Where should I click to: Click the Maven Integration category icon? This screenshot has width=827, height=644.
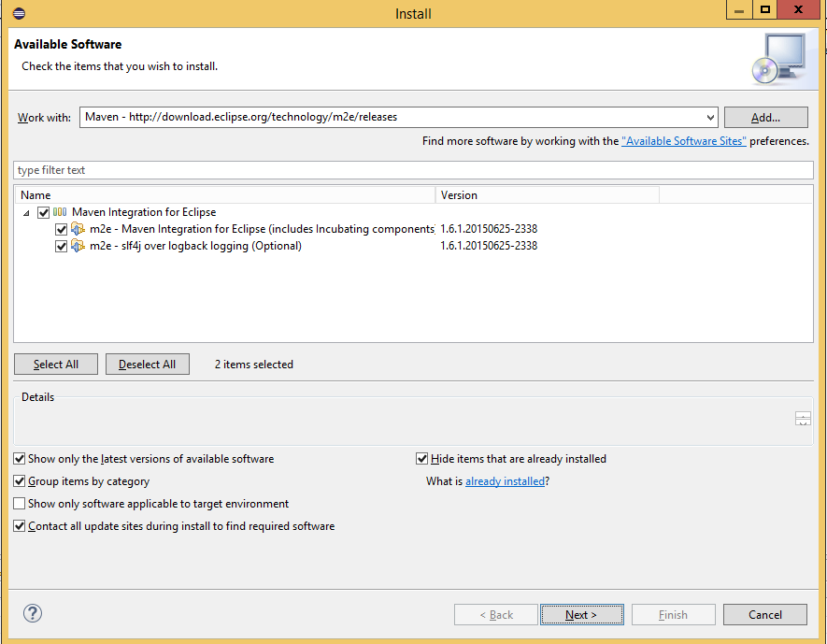60,212
